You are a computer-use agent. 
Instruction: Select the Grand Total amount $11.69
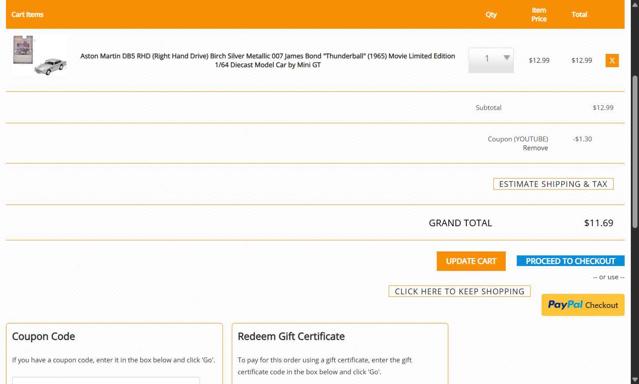[598, 223]
